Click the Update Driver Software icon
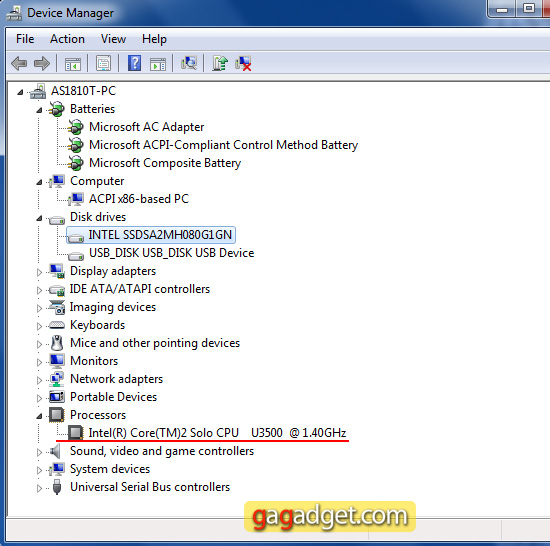Viewport: 550px width, 546px height. click(220, 63)
